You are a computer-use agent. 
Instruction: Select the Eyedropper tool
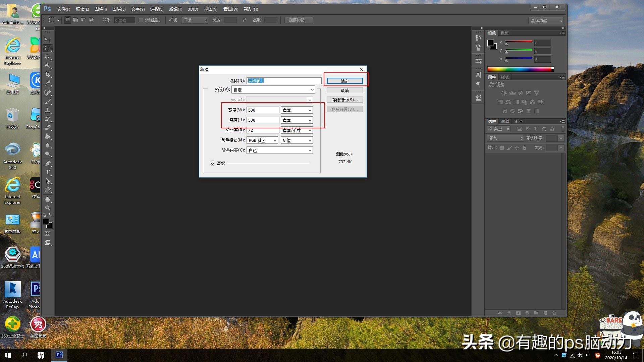pos(48,83)
